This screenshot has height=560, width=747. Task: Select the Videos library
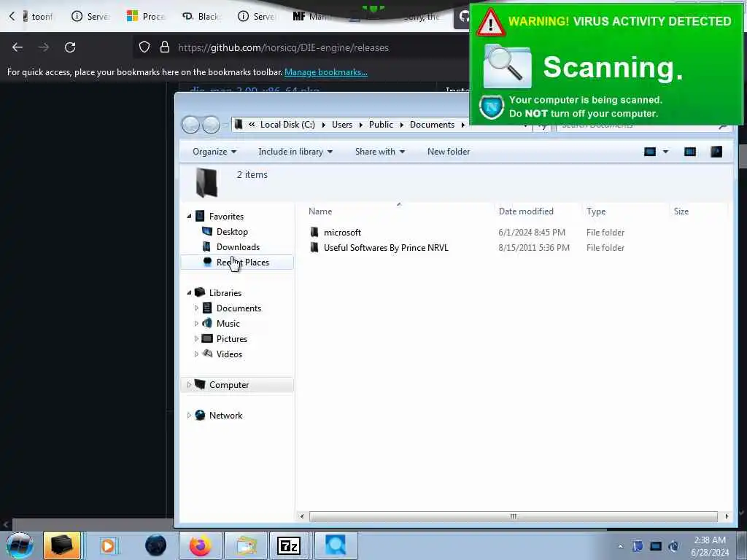(229, 354)
